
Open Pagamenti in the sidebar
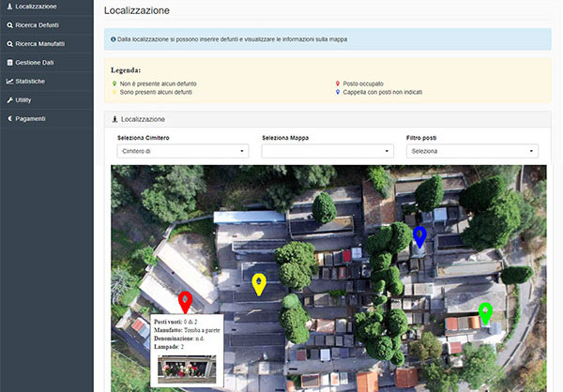click(47, 118)
